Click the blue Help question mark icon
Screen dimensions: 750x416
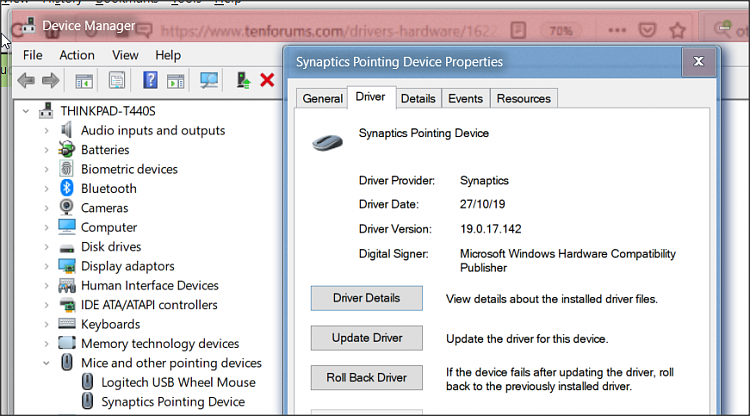(150, 80)
